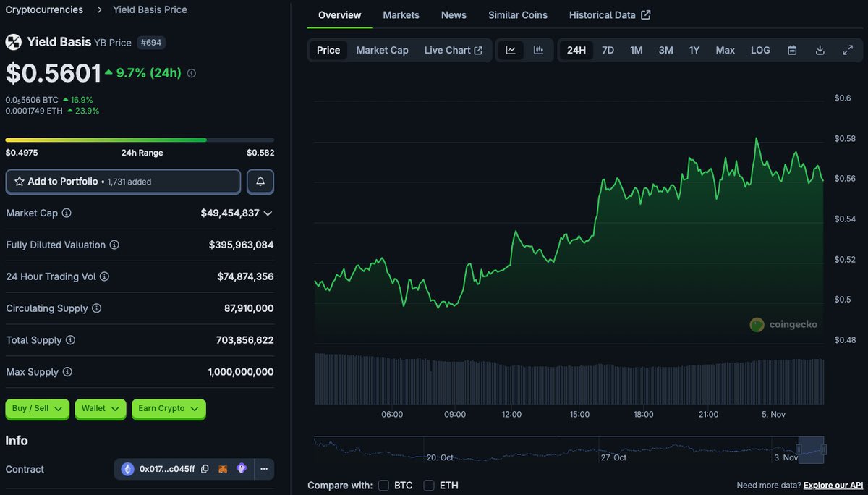The width and height of the screenshot is (868, 495).
Task: Open the Explore our API link
Action: 833,485
